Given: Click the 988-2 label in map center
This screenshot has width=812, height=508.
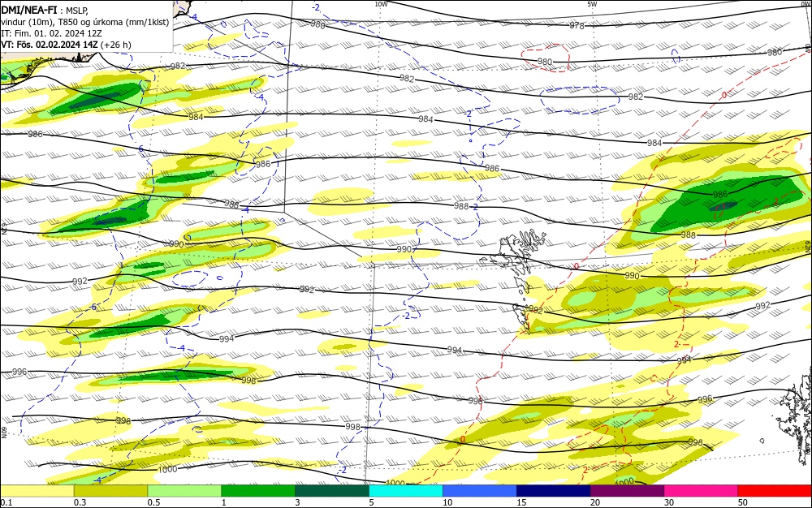Looking at the screenshot, I should click(465, 206).
